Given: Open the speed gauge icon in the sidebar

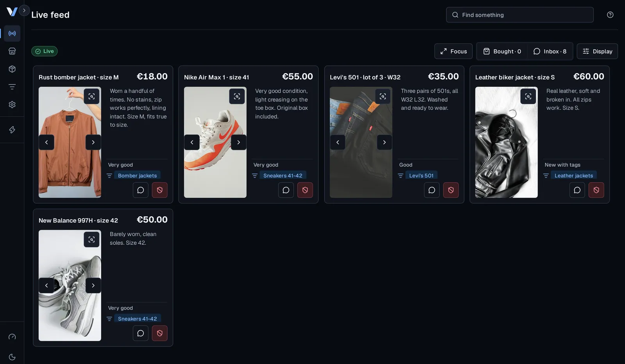Looking at the screenshot, I should [12, 337].
